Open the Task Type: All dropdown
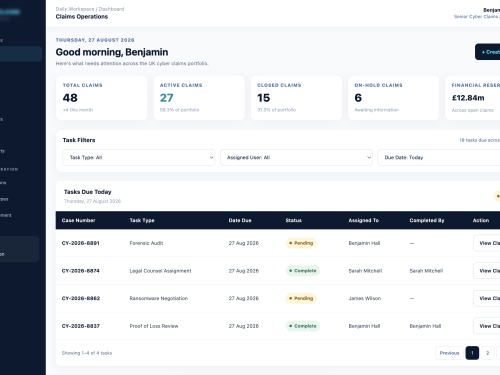The height and width of the screenshot is (375, 500). [x=139, y=157]
